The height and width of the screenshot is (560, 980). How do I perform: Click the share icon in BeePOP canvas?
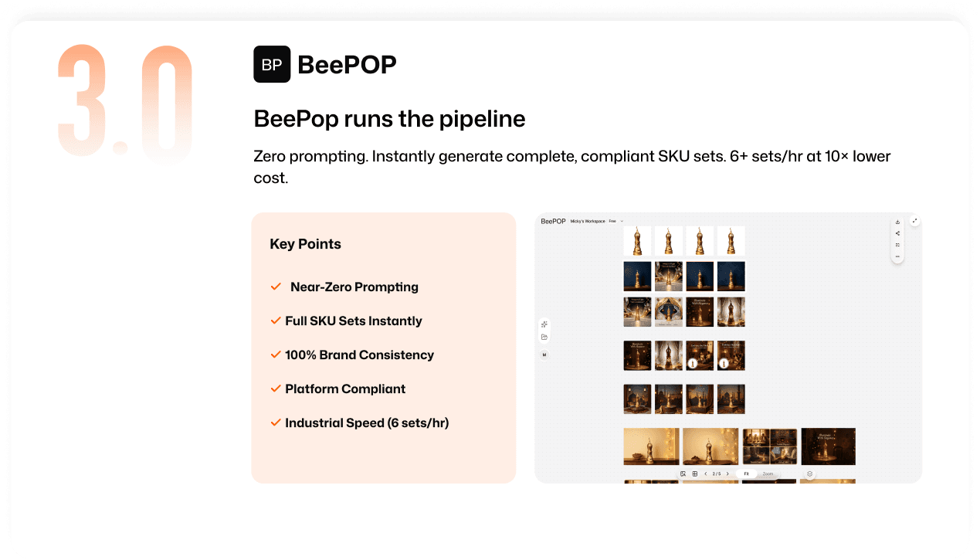[897, 233]
